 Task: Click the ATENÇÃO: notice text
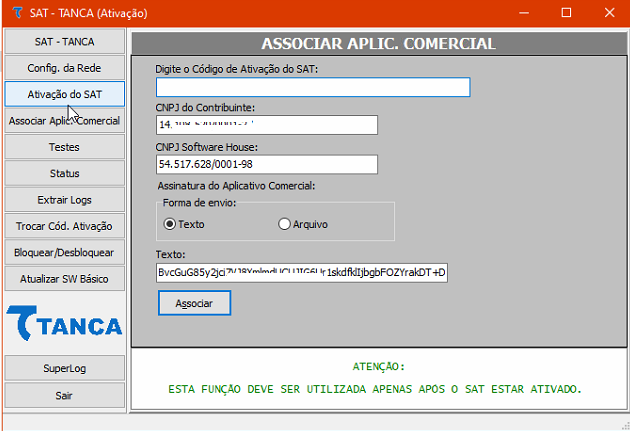(x=379, y=366)
